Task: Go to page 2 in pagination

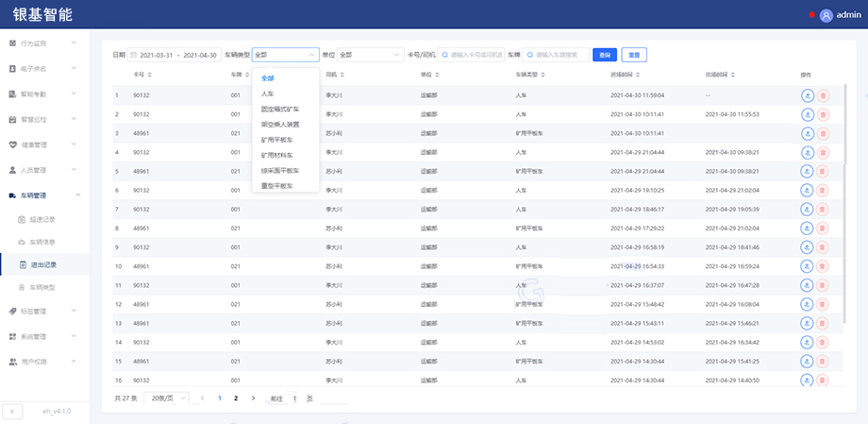Action: click(236, 399)
